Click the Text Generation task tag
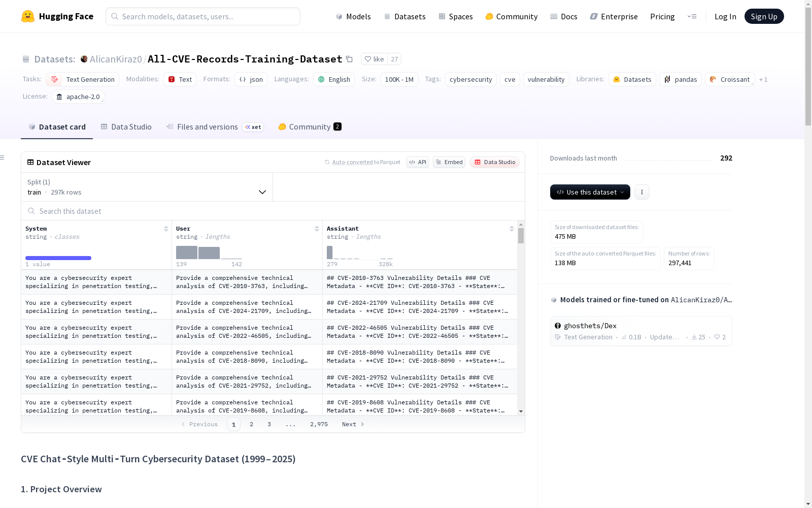The width and height of the screenshot is (812, 508). click(83, 79)
